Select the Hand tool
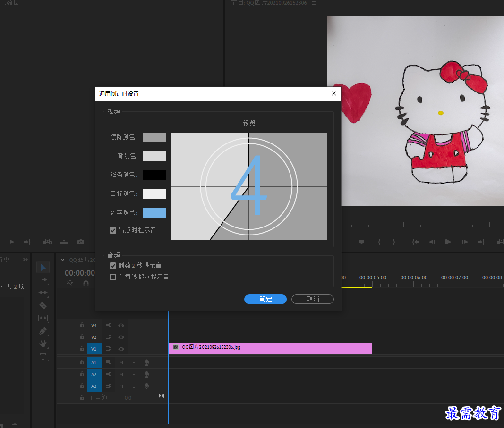This screenshot has height=428, width=504. tap(43, 344)
